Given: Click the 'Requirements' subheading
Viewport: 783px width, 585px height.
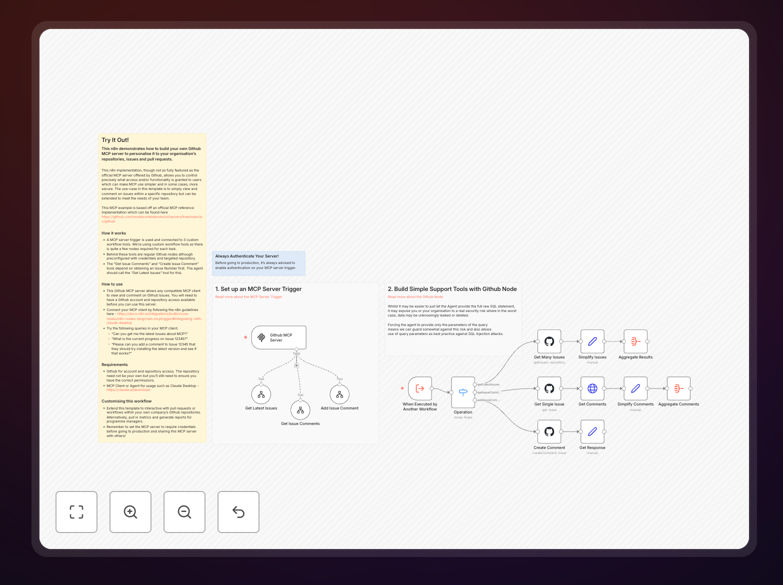Looking at the screenshot, I should (115, 365).
